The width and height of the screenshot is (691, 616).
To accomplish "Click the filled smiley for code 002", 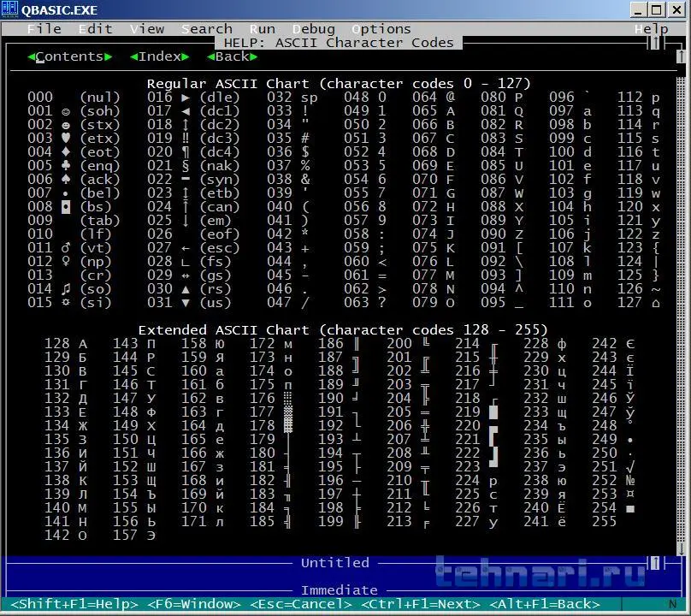I will [66, 125].
